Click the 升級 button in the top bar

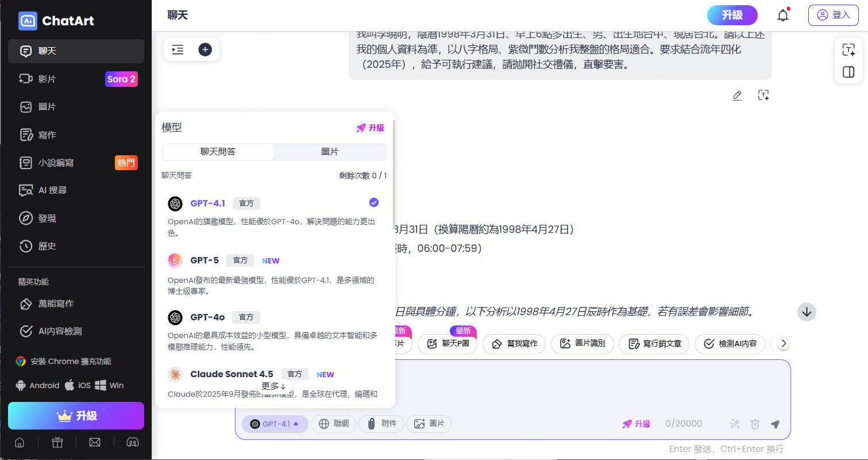tap(732, 15)
